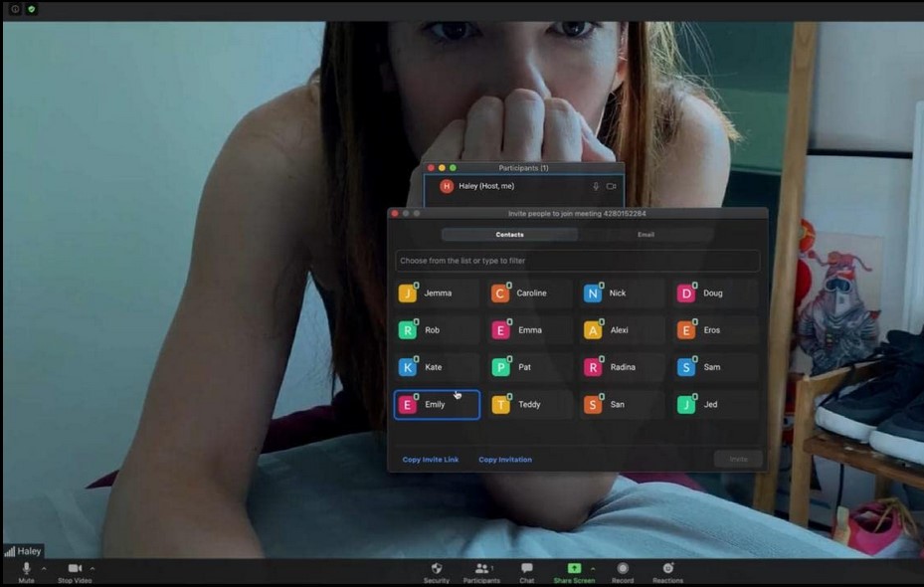Screen dimensions: 924x587
Task: Close the Participants window
Action: (431, 168)
